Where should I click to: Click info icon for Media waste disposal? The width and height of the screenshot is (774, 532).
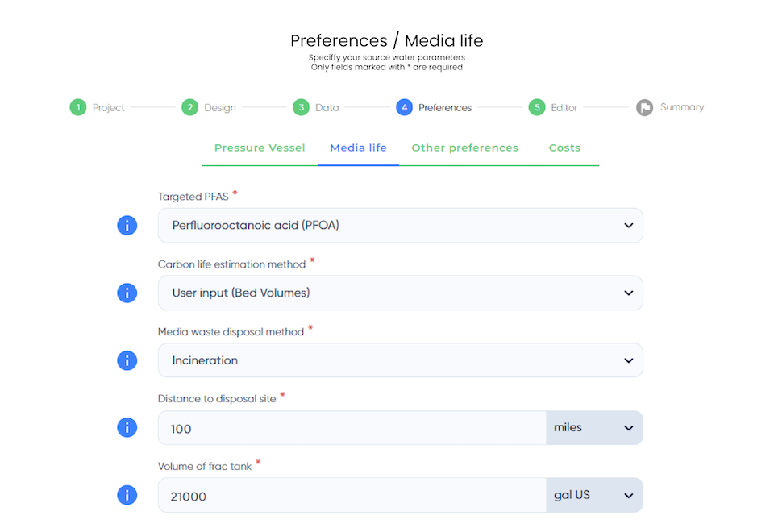pos(127,360)
